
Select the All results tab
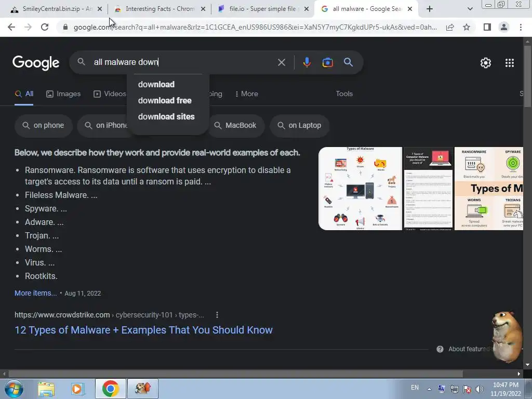pos(24,94)
